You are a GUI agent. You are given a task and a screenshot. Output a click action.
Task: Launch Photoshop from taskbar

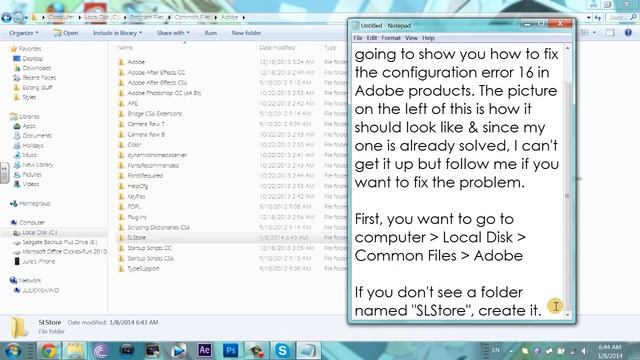click(x=231, y=351)
